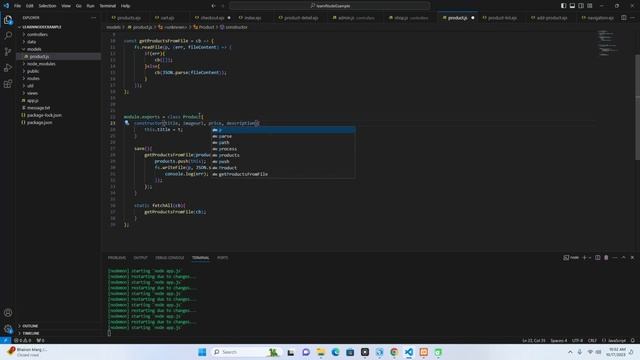This screenshot has height=360, width=640.
Task: Open the Search view in activity bar
Action: click(8, 36)
